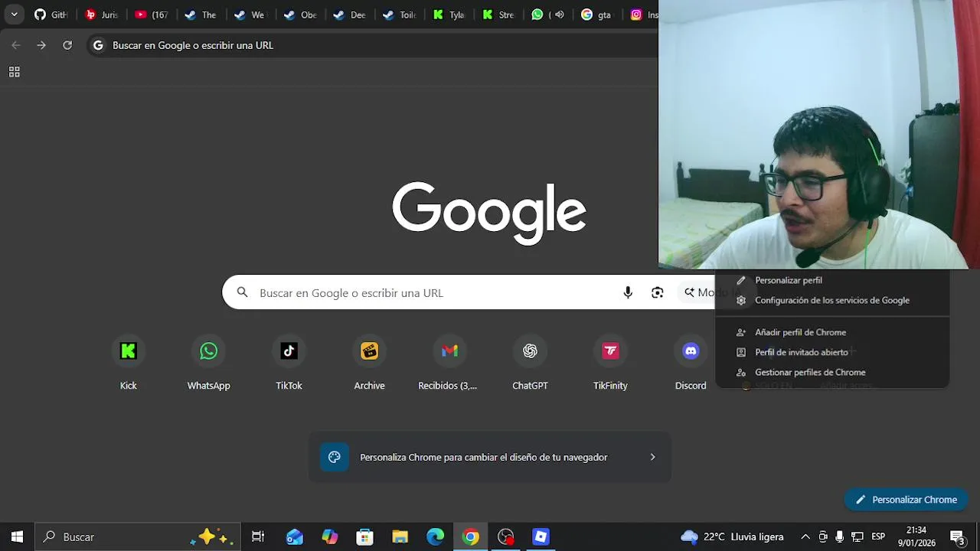Open Google Lens image search icon

[x=658, y=292]
